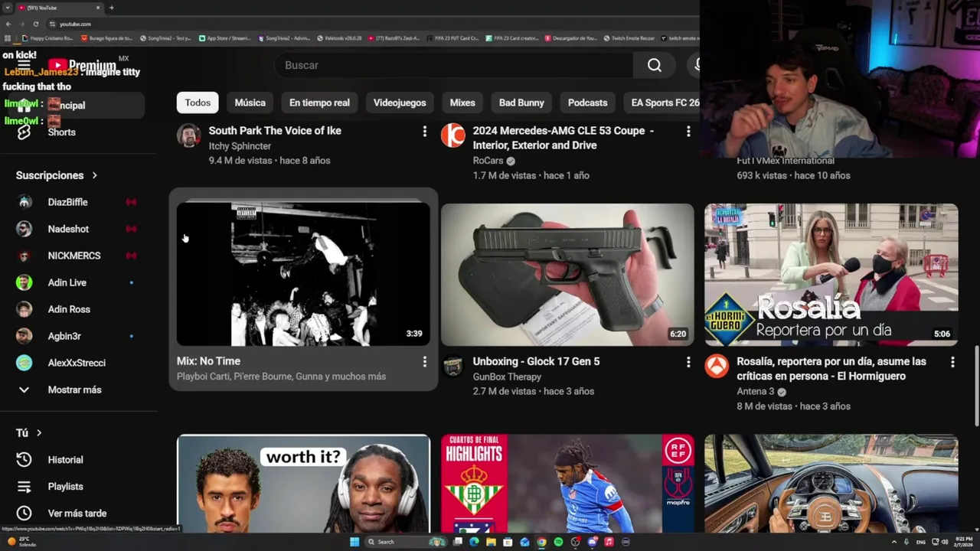980x551 pixels.
Task: Play the Rosalía Reportera thumbnail
Action: [x=831, y=275]
